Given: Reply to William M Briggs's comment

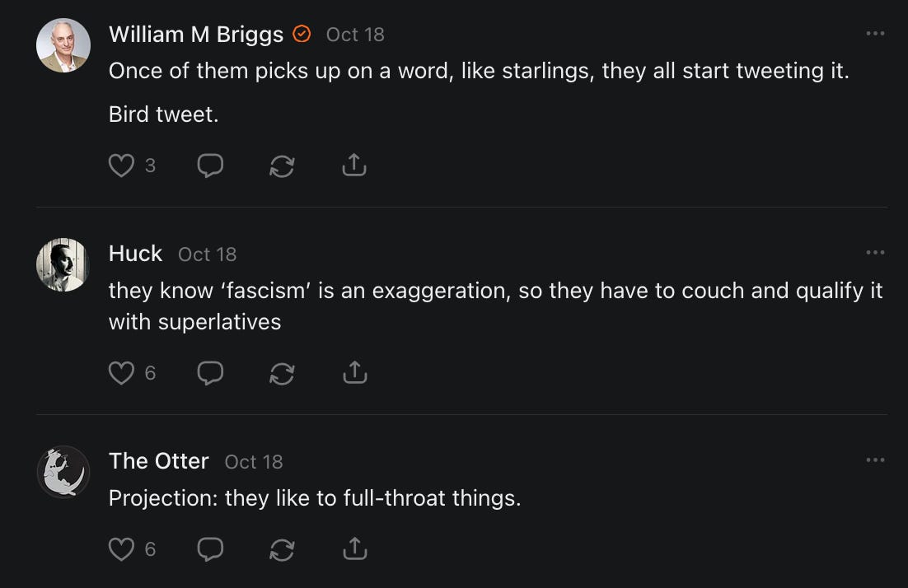Looking at the screenshot, I should tap(210, 166).
